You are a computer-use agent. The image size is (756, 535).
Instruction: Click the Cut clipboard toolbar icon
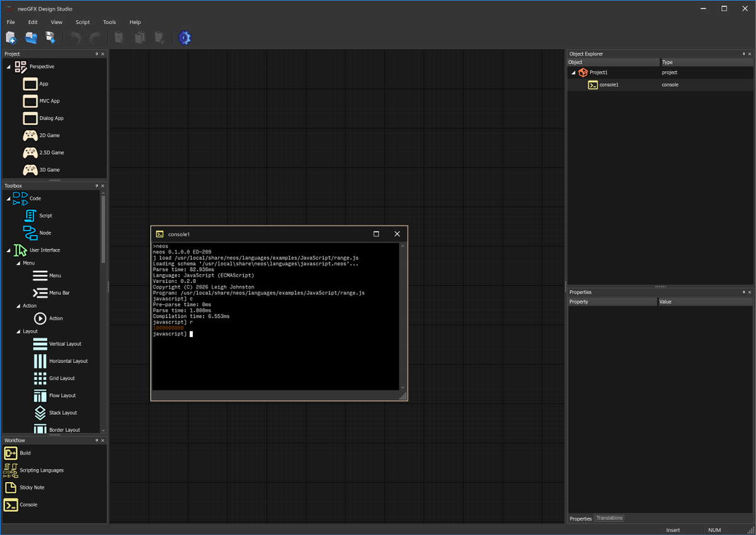click(x=119, y=38)
